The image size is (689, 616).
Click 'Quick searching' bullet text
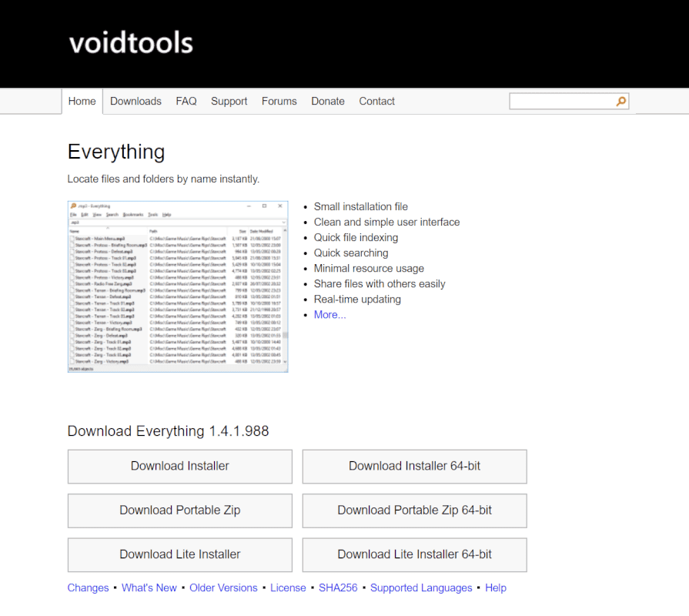pos(351,253)
